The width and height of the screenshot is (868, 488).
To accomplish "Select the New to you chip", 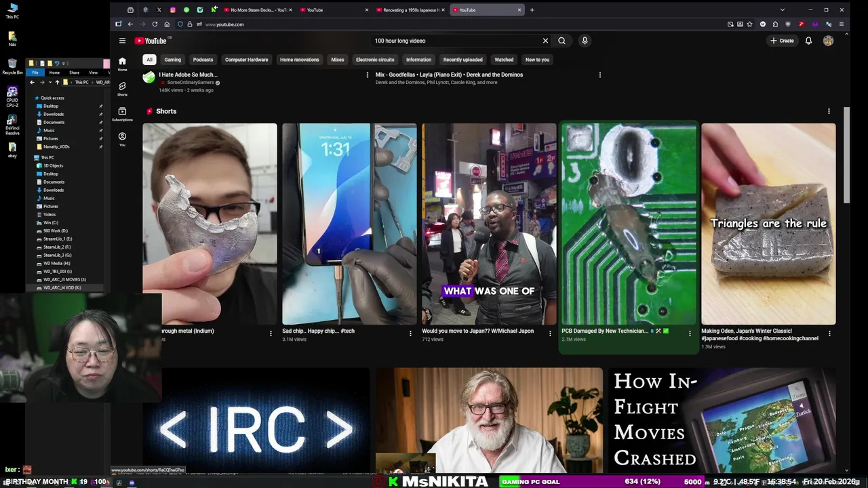I will tap(537, 60).
